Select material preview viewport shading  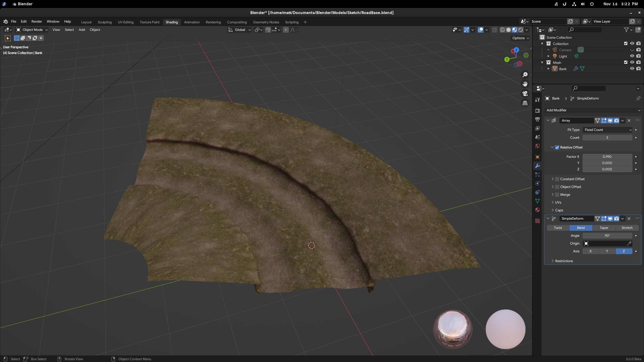click(514, 30)
